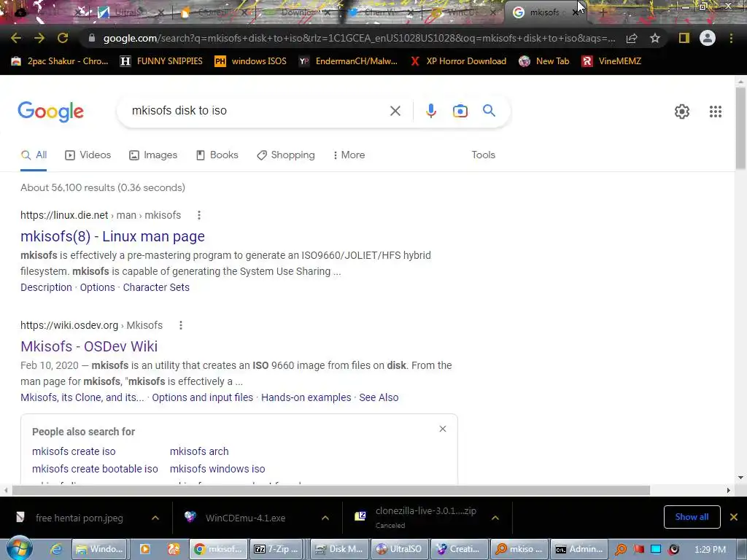Switch to the Shopping tab

coord(286,155)
